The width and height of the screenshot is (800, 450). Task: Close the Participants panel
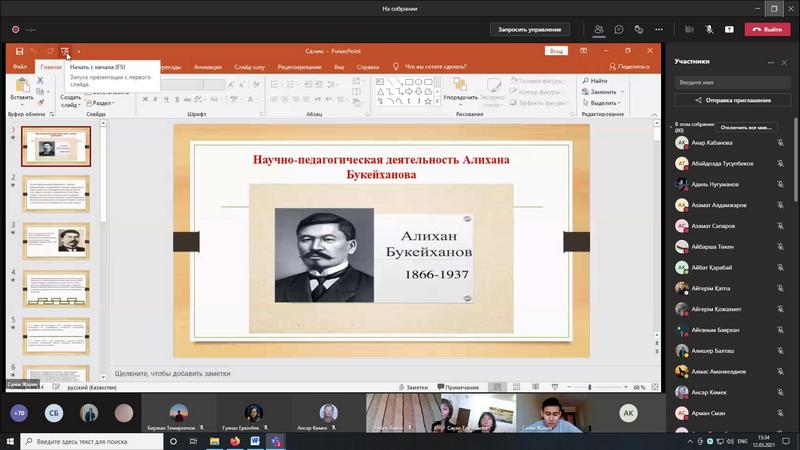(x=785, y=62)
